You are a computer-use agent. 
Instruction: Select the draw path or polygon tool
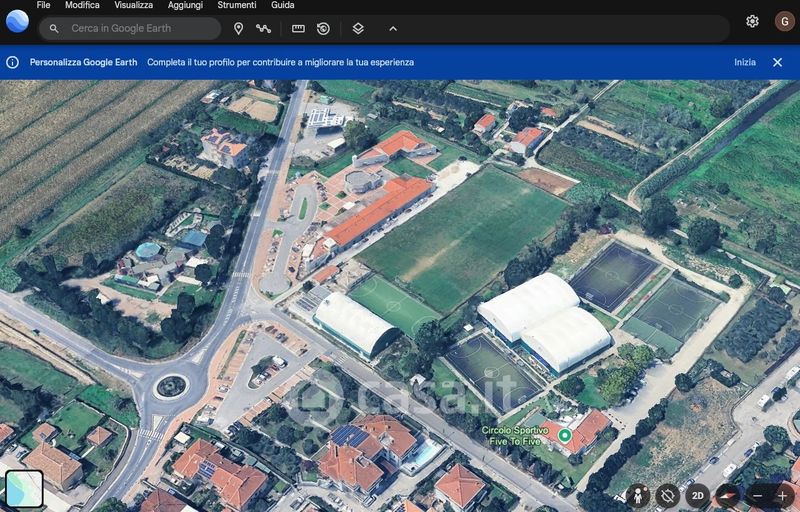point(264,29)
